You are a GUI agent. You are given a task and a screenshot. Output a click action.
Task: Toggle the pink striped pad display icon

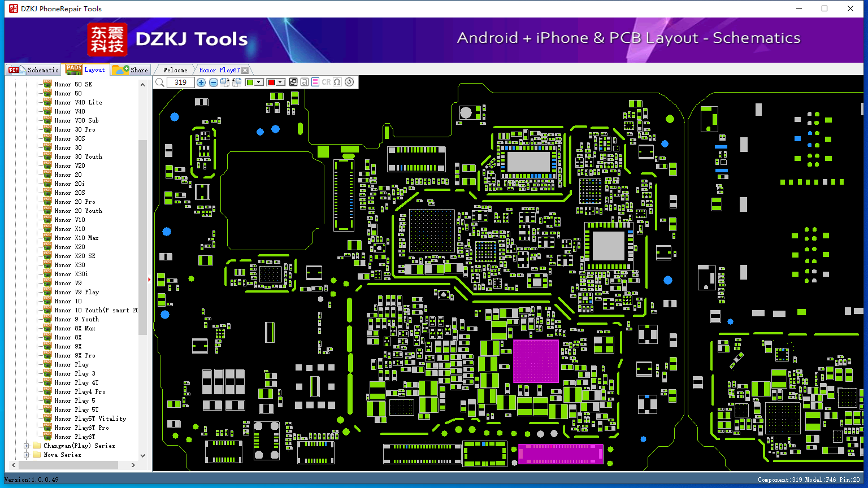(315, 82)
